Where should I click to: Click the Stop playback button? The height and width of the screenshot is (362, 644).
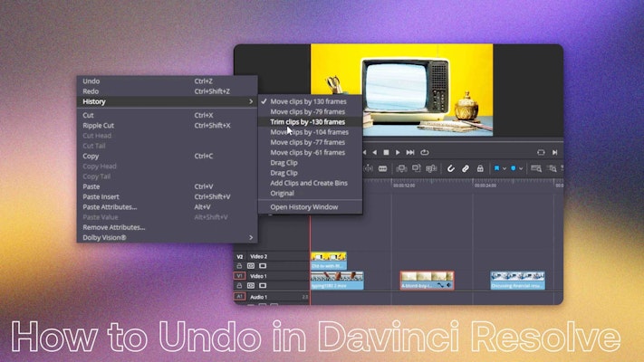coord(386,152)
